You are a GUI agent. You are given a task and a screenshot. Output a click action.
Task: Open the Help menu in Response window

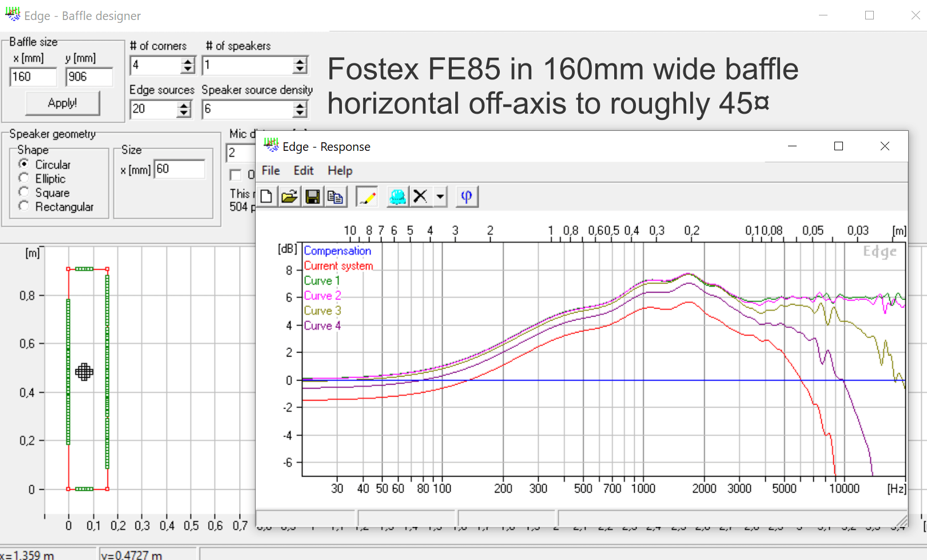click(340, 170)
